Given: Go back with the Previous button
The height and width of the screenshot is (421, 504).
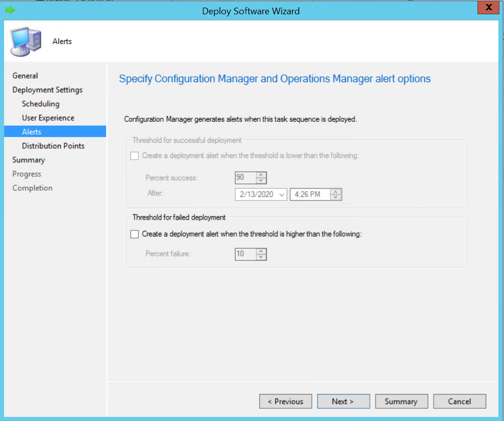Looking at the screenshot, I should [286, 402].
